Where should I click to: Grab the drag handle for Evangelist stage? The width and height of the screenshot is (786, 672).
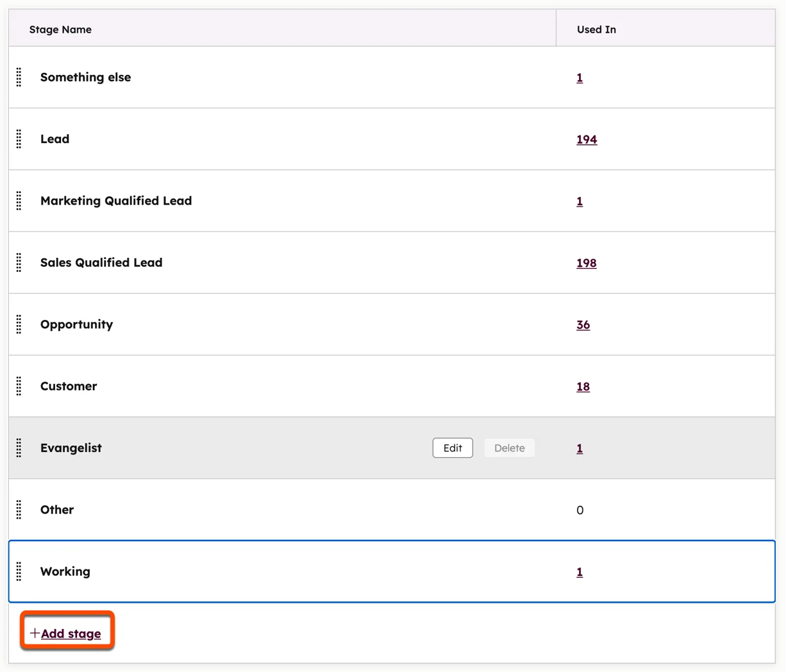point(19,448)
